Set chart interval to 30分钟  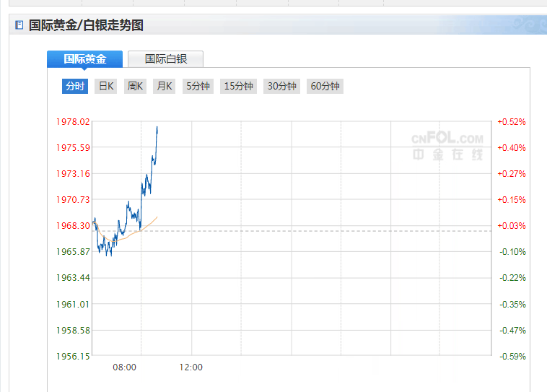click(x=282, y=87)
